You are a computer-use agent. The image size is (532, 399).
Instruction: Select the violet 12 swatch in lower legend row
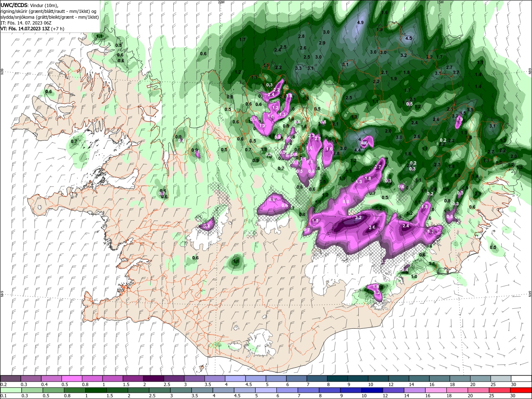coord(393,390)
